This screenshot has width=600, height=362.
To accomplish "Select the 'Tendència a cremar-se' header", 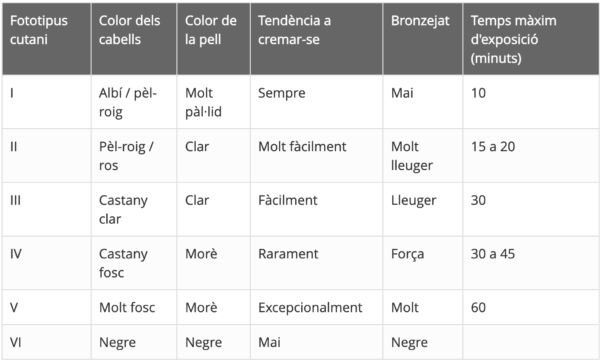I will coord(316,39).
